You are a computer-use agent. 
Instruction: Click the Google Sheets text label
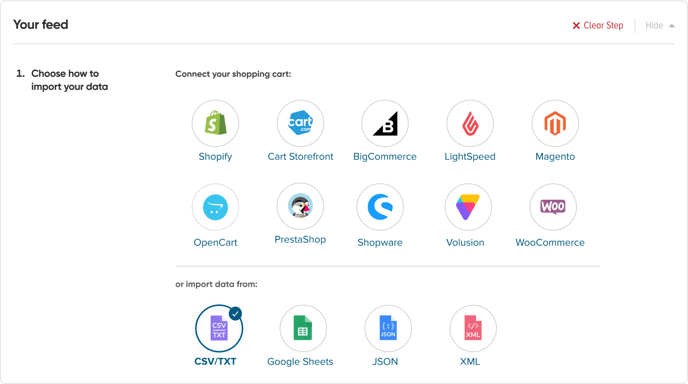tap(300, 362)
